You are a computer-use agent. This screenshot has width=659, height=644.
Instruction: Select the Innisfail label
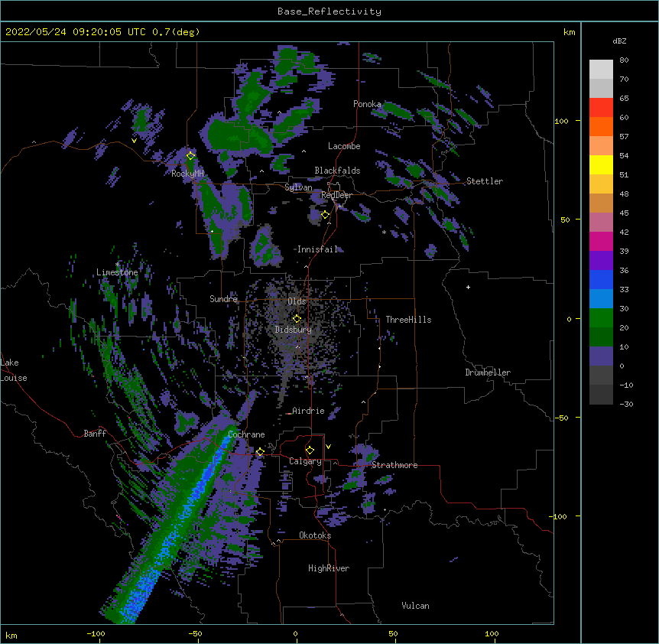coord(317,249)
